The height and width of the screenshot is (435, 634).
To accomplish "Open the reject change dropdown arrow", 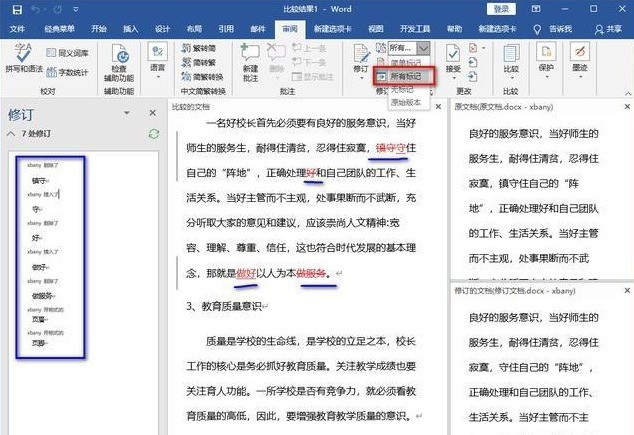I will pyautogui.click(x=484, y=48).
